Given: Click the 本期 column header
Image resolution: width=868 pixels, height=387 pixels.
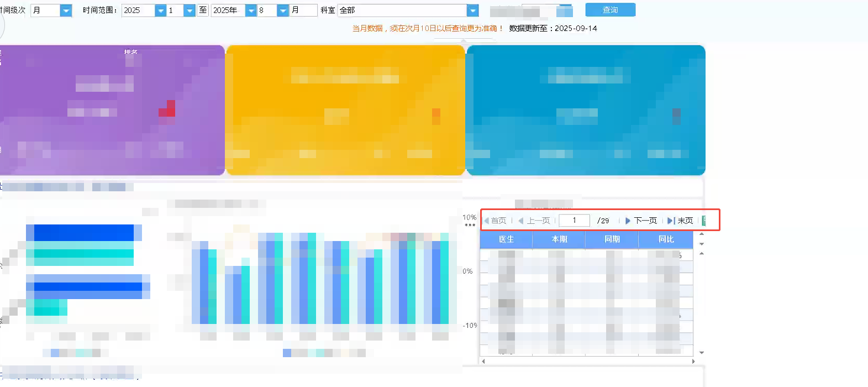Looking at the screenshot, I should click(559, 239).
